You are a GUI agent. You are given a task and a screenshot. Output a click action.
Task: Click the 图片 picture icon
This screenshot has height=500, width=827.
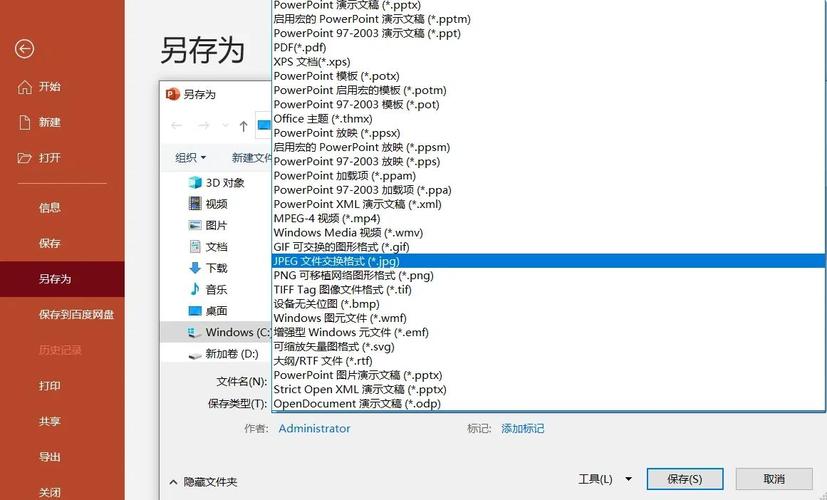195,225
